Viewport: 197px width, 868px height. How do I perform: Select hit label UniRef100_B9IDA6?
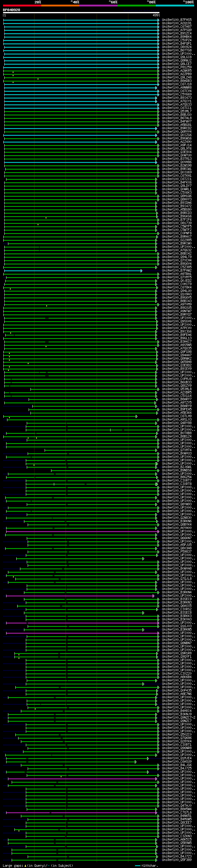tap(177, 203)
